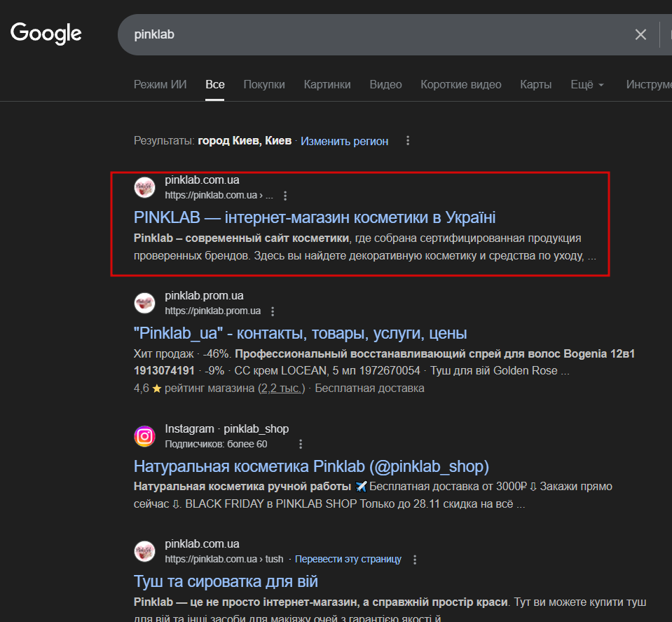Open three-dot menu for pinklab.prom.ua result
This screenshot has width=672, height=622.
tap(273, 311)
